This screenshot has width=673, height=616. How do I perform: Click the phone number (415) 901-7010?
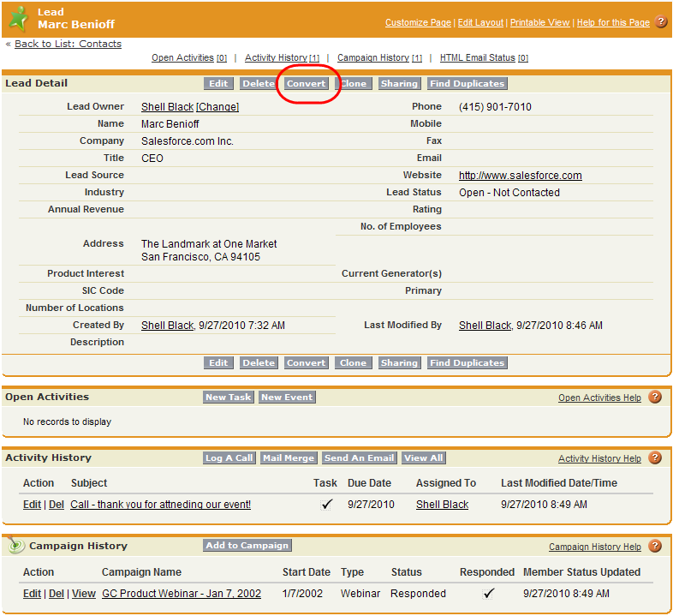click(x=495, y=106)
